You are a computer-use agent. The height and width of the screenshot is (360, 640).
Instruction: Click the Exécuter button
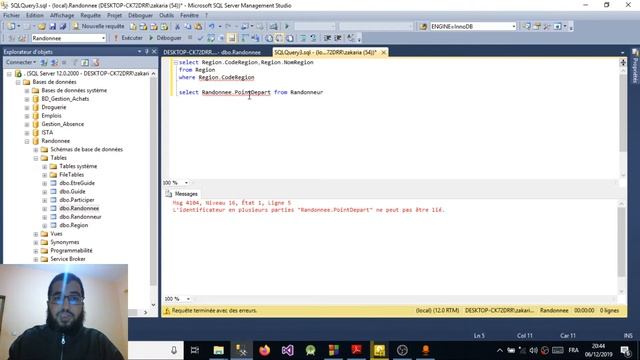point(128,38)
